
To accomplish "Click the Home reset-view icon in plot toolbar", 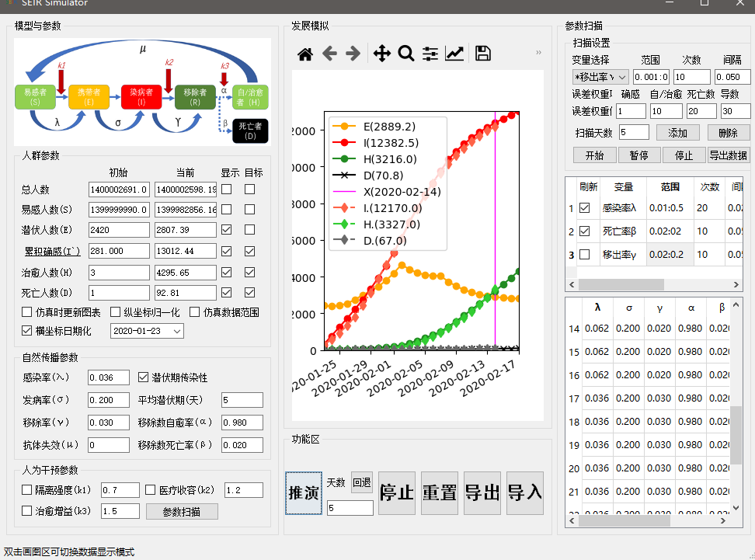I will pos(305,54).
